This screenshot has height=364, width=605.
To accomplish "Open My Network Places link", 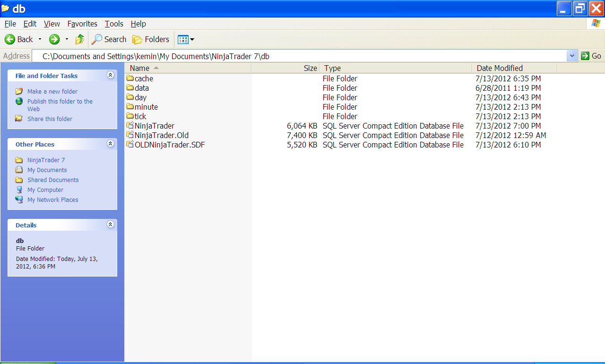I will [x=53, y=199].
